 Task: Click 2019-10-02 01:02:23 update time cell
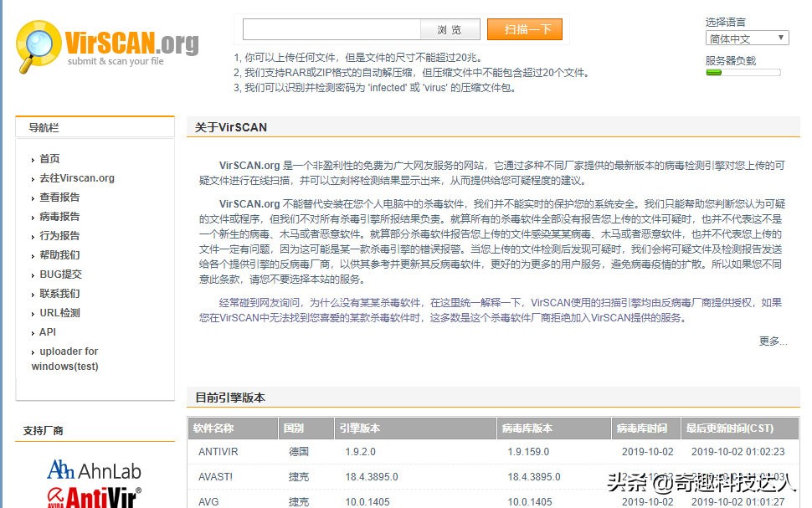coord(738,452)
